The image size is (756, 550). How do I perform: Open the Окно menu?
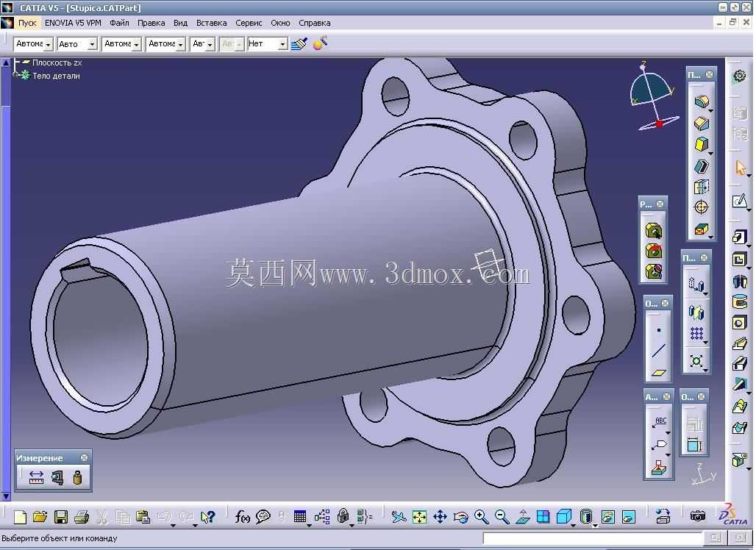[280, 23]
